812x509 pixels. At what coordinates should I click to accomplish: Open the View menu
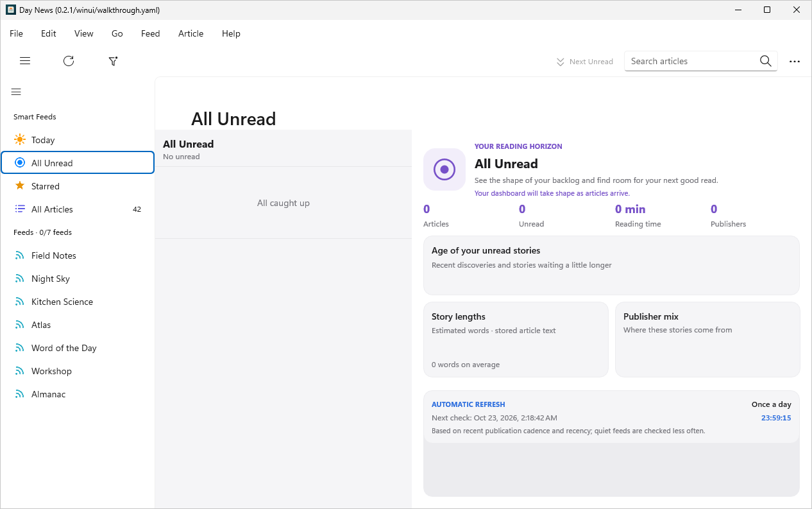pos(84,33)
